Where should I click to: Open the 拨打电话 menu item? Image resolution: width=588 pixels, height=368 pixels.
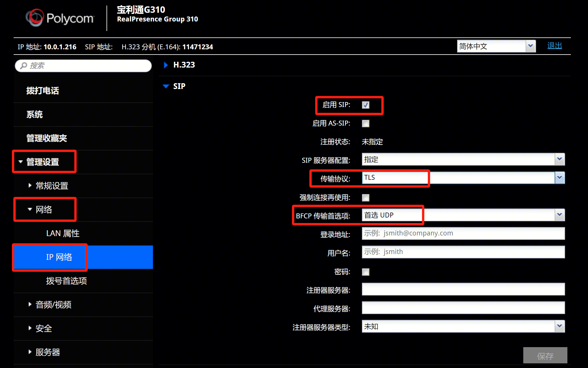click(43, 91)
